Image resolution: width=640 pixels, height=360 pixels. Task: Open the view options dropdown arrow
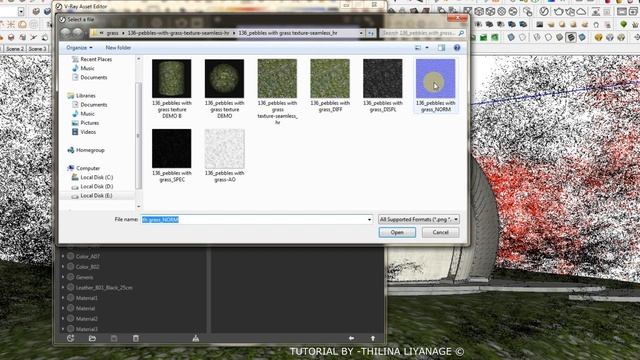point(427,48)
